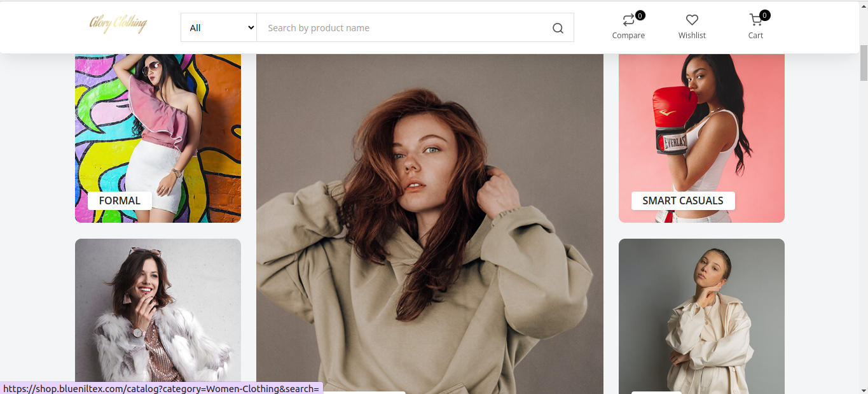Image resolution: width=868 pixels, height=394 pixels.
Task: Click the center beige hoodie banner image
Action: click(429, 223)
